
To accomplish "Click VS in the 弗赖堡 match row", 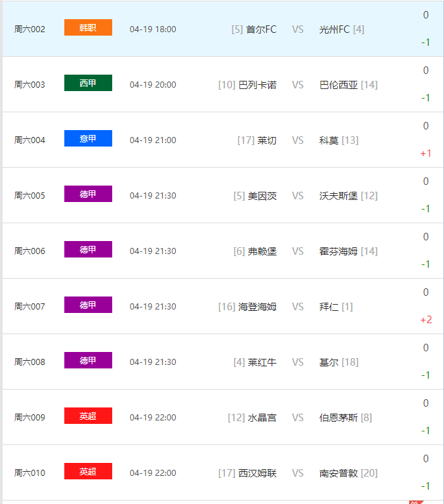I will pyautogui.click(x=298, y=251).
